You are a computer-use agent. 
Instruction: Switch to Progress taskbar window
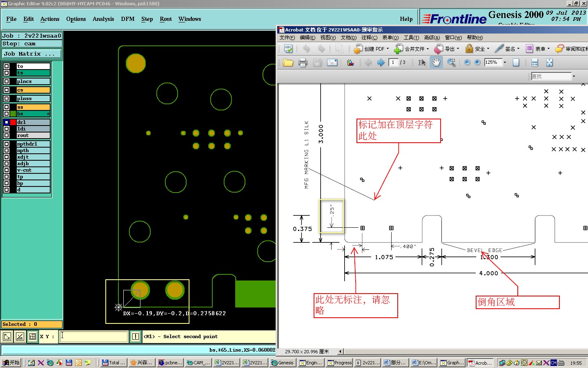[339, 363]
